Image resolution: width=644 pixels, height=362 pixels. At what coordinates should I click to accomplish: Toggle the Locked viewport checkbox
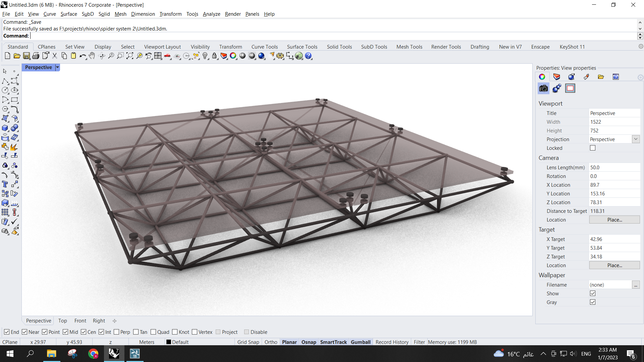click(x=593, y=148)
